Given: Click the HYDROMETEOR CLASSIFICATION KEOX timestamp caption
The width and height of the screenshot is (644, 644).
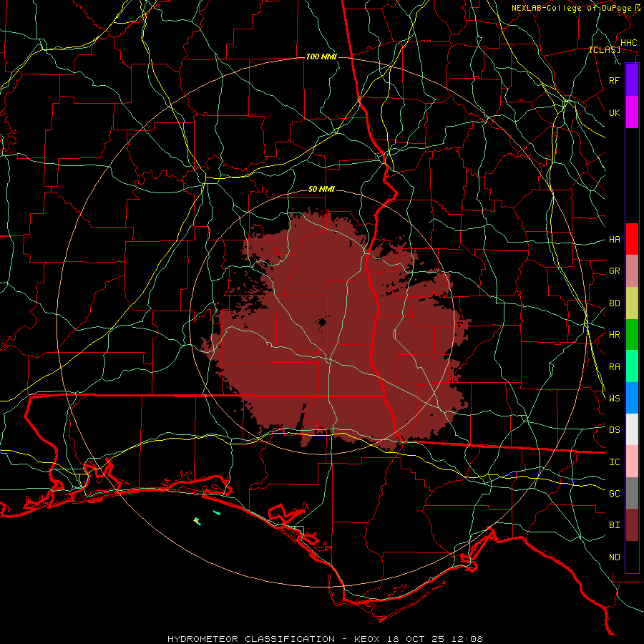Looking at the screenshot, I should pos(325,639).
